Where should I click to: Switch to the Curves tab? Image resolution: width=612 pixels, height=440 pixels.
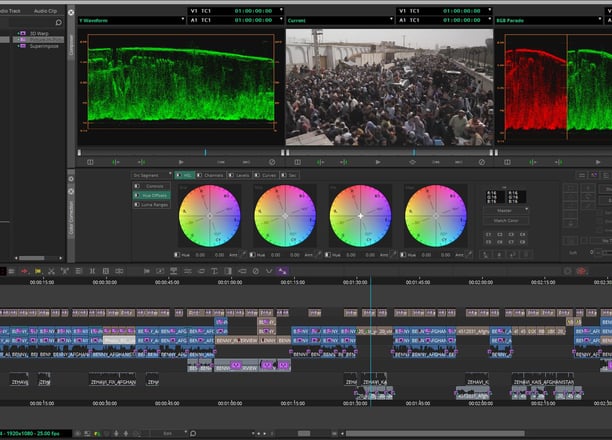pyautogui.click(x=265, y=175)
